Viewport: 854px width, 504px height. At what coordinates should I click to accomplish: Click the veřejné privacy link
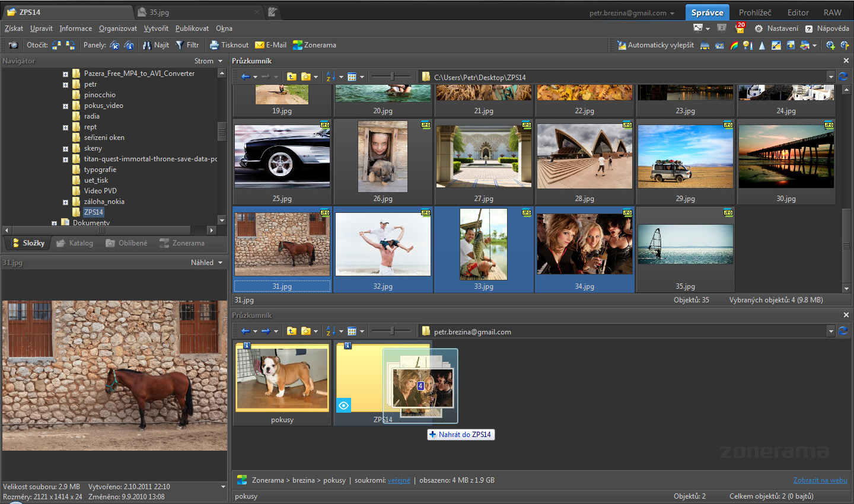399,480
